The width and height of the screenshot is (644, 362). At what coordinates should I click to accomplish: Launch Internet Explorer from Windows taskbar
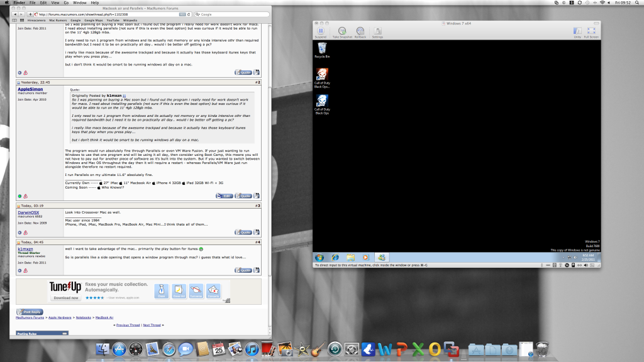(x=335, y=257)
